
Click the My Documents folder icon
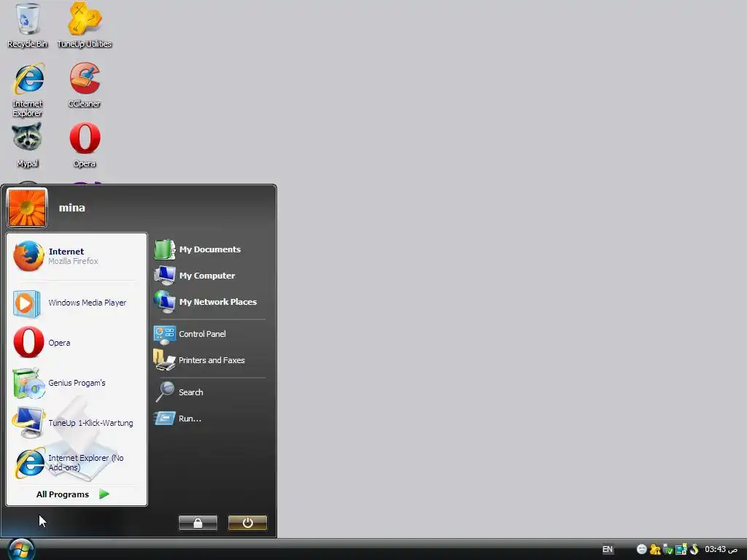pyautogui.click(x=165, y=249)
